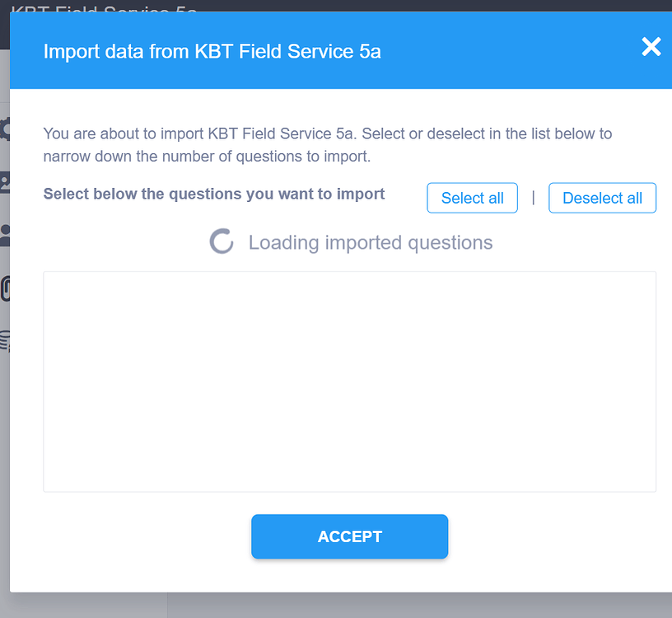Screen dimensions: 672x618
Task: Open the settings gear in the sidebar
Action: pos(5,129)
